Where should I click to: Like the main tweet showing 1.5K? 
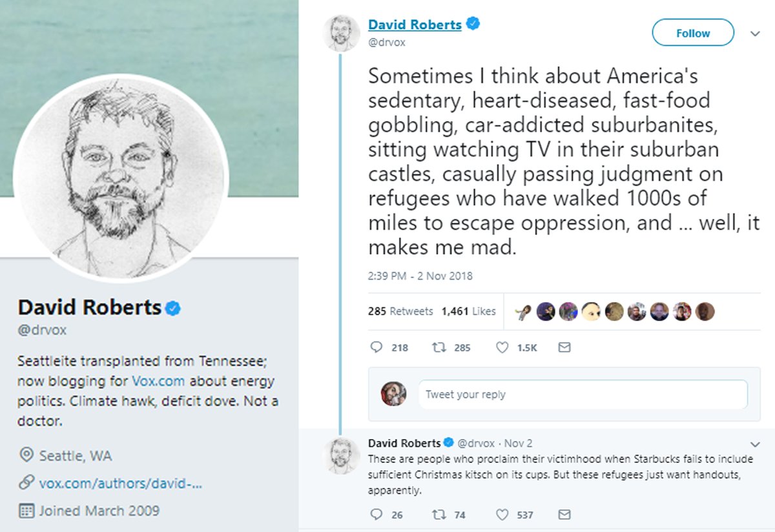(502, 347)
